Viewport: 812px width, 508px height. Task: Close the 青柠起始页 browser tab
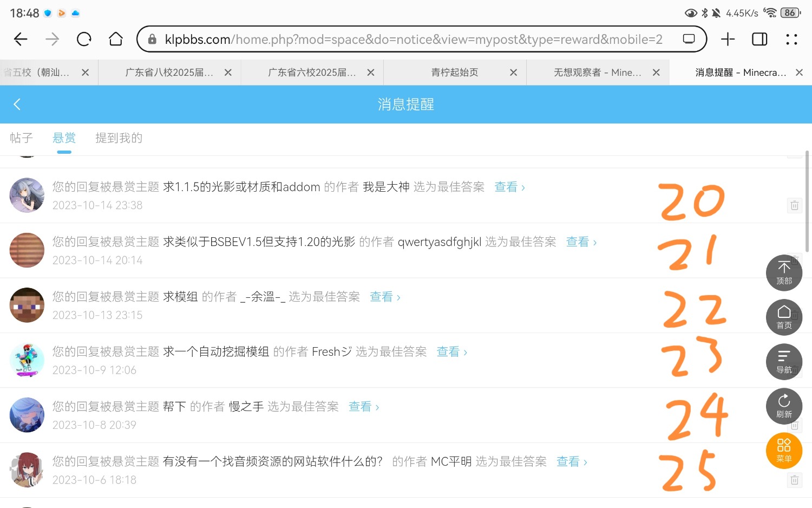click(x=513, y=73)
